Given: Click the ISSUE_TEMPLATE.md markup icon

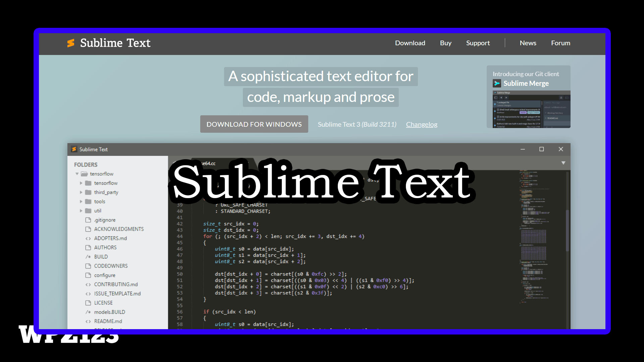Looking at the screenshot, I should [88, 294].
